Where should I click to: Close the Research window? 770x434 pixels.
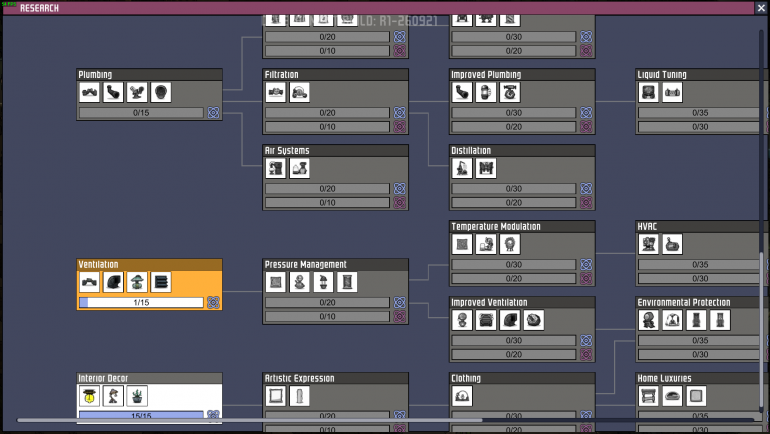(761, 8)
